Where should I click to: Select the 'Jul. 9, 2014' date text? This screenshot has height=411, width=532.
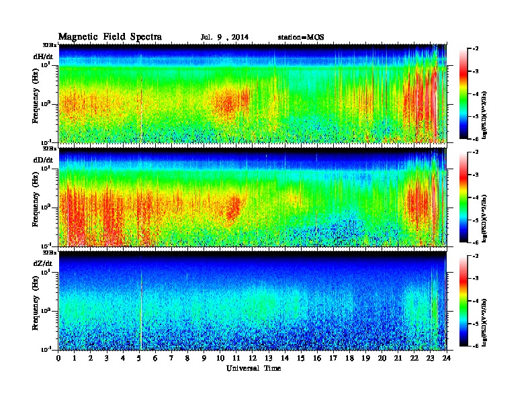pyautogui.click(x=224, y=38)
